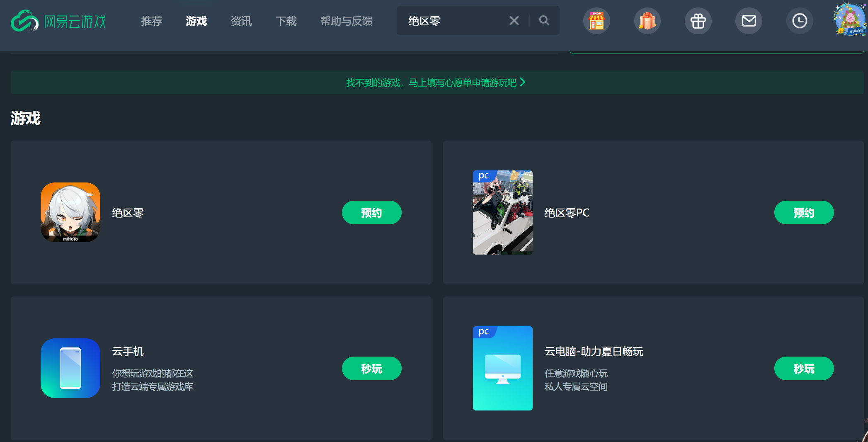Image resolution: width=868 pixels, height=442 pixels.
Task: Clear search text with X icon
Action: point(514,20)
